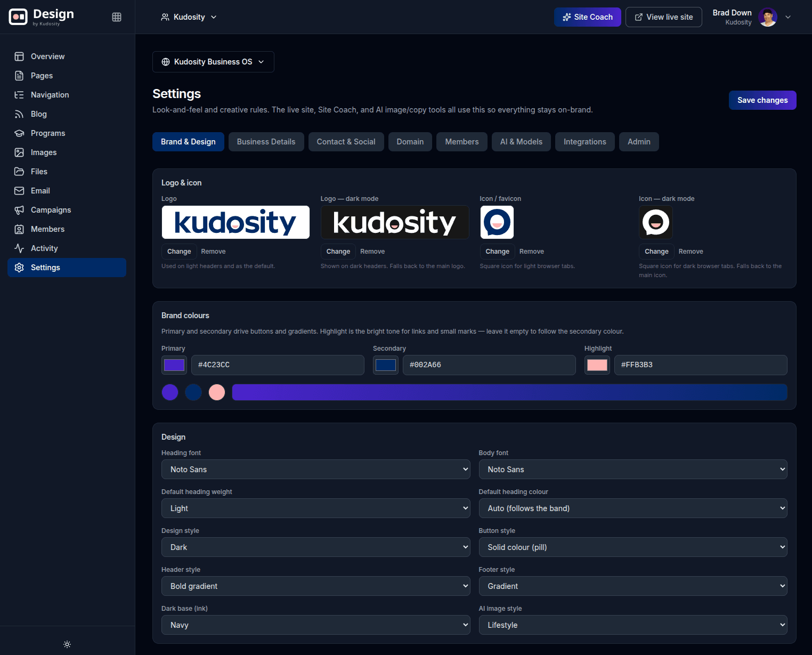This screenshot has height=655, width=812.
Task: Open the Header style dropdown
Action: coord(316,586)
